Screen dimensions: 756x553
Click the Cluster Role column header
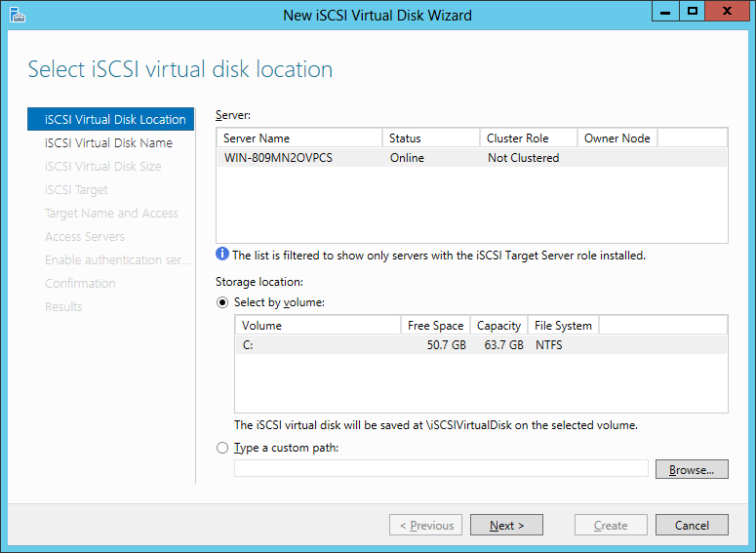click(528, 138)
